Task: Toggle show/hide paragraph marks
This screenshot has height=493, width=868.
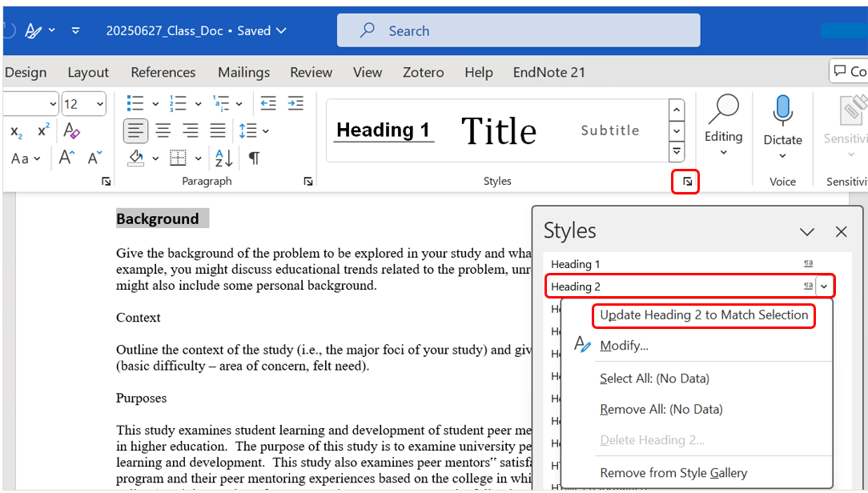Action: point(254,158)
